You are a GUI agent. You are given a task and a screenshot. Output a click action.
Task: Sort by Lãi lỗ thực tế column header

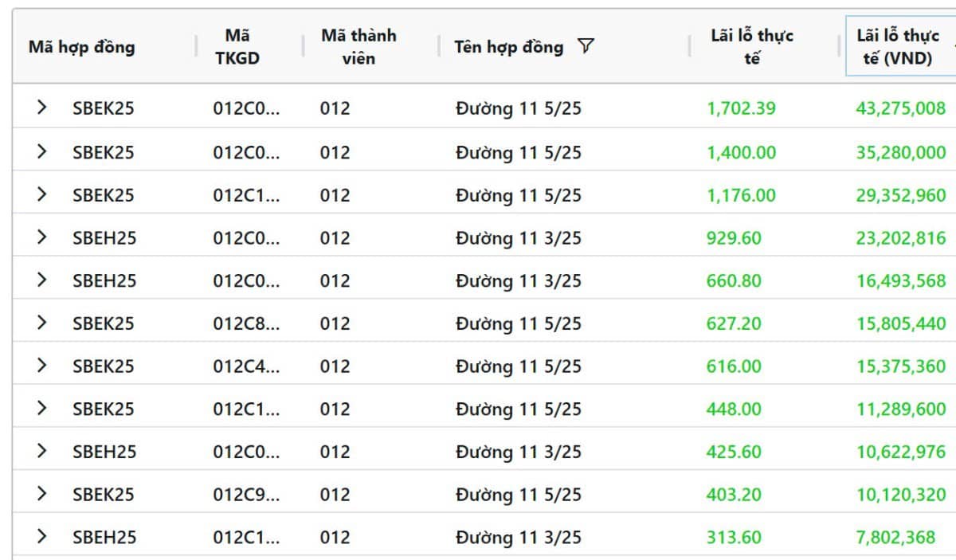[x=752, y=47]
